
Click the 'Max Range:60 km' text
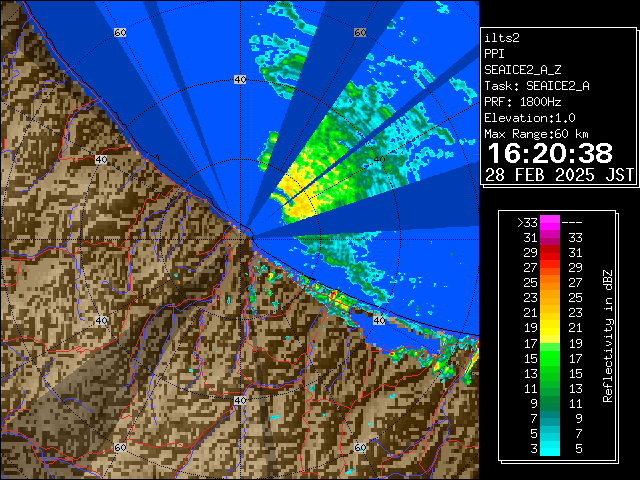point(536,134)
